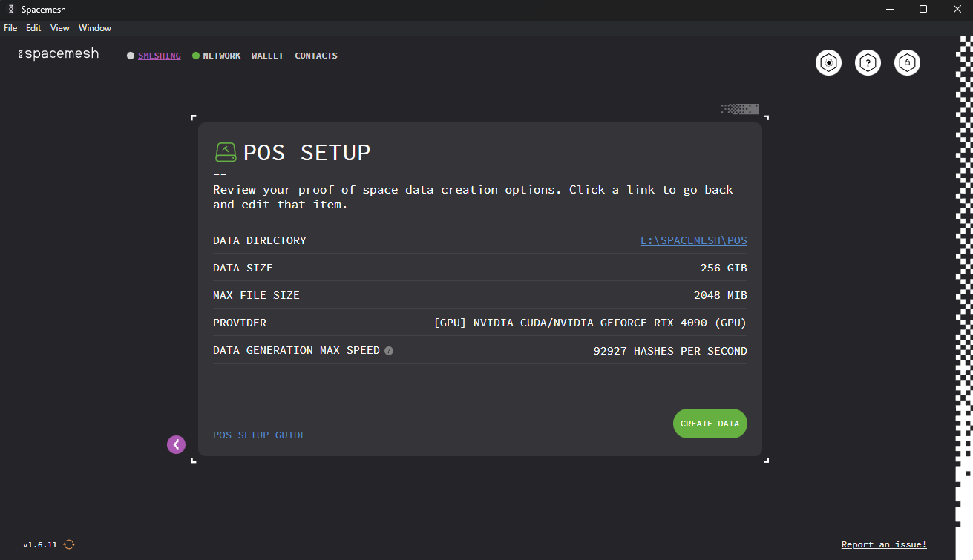The width and height of the screenshot is (973, 560).
Task: Click the update refresh icon near version
Action: 69,544
